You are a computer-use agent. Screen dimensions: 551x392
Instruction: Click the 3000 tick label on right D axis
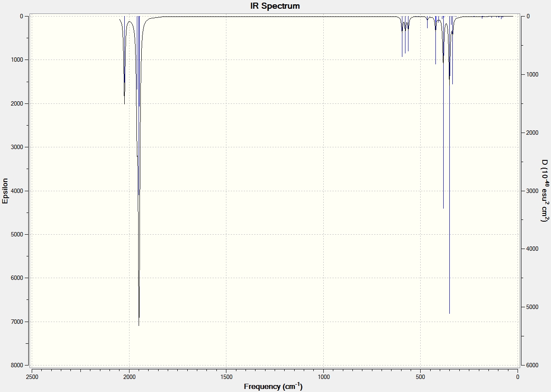pos(531,191)
